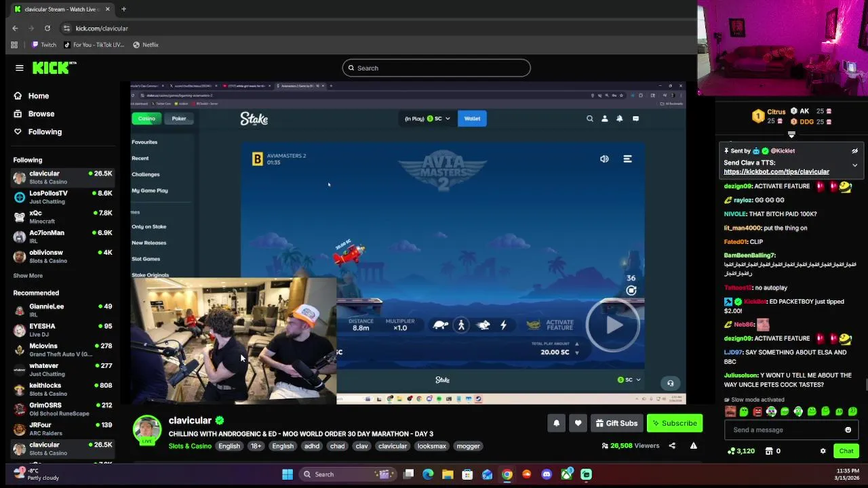Open Twitch bookmark in bookmarks bar
Viewport: 868px width, 488px height.
pos(44,45)
